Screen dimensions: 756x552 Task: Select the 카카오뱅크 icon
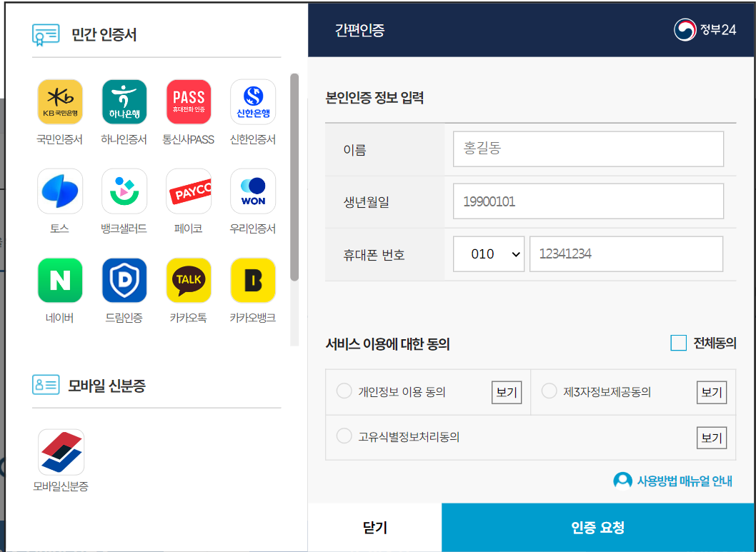[x=253, y=281]
